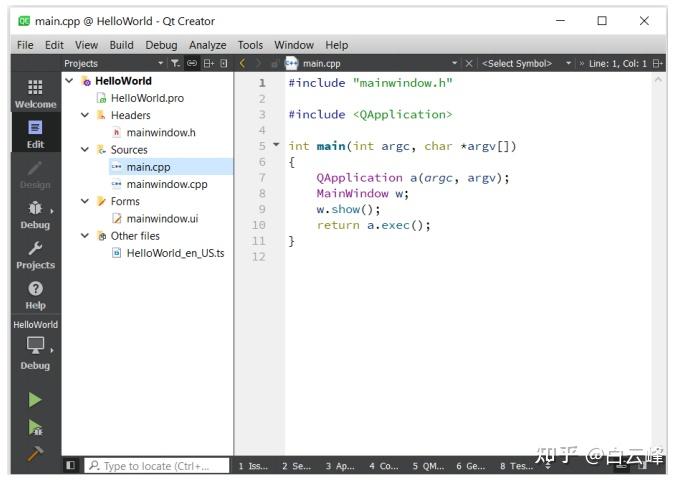Open the Analyze menu
Image resolution: width=682 pixels, height=484 pixels.
207,45
